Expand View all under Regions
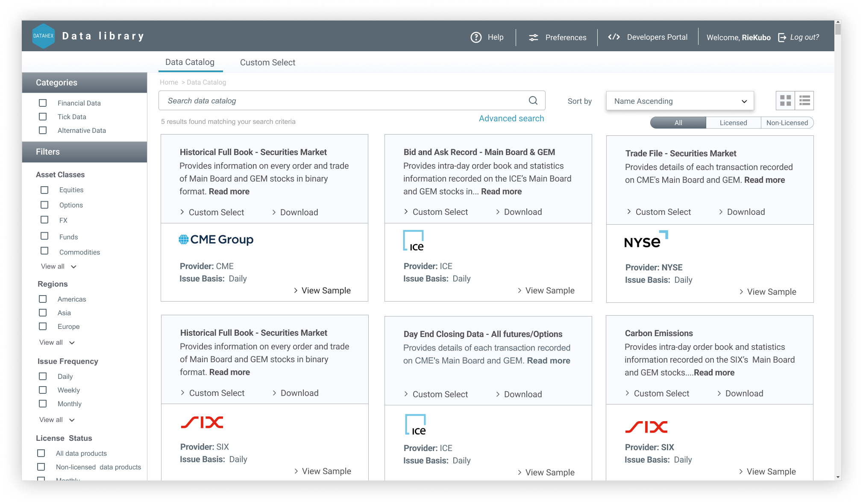This screenshot has height=504, width=863. tap(57, 342)
